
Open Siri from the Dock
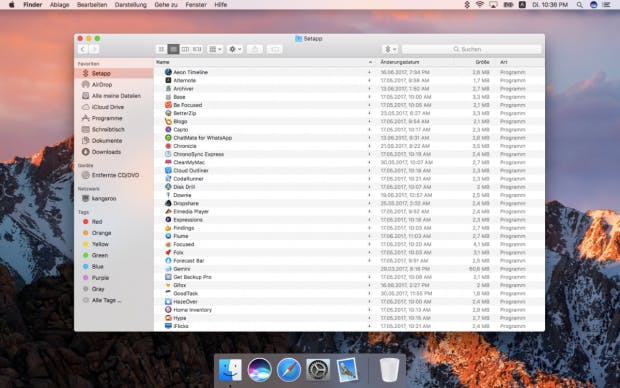tap(259, 370)
